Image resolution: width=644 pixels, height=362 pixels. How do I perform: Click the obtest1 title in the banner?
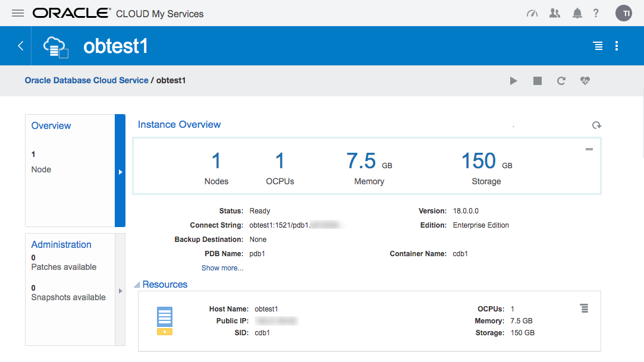[x=115, y=46]
